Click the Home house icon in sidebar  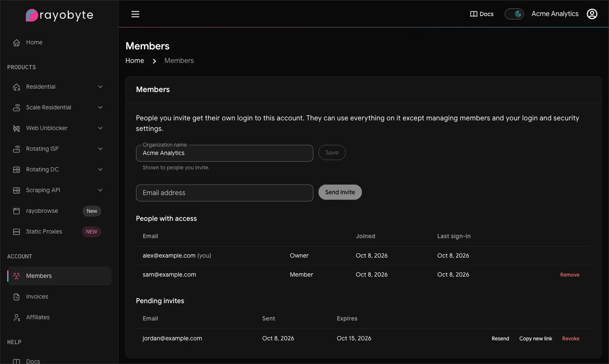coord(16,42)
